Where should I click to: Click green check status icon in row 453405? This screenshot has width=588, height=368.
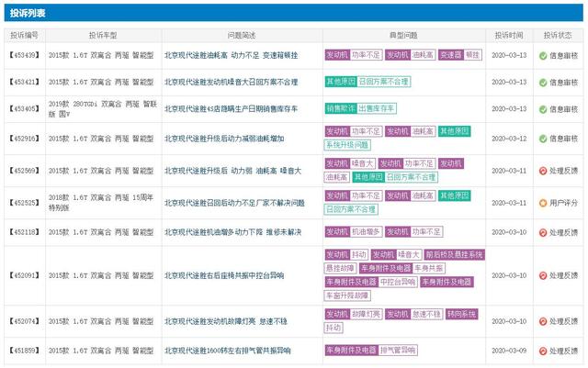[x=543, y=109]
